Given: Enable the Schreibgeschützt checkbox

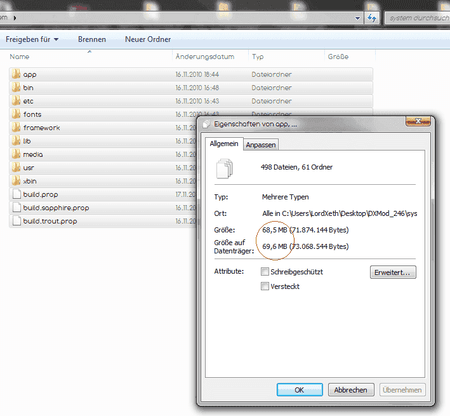Looking at the screenshot, I should click(x=265, y=272).
